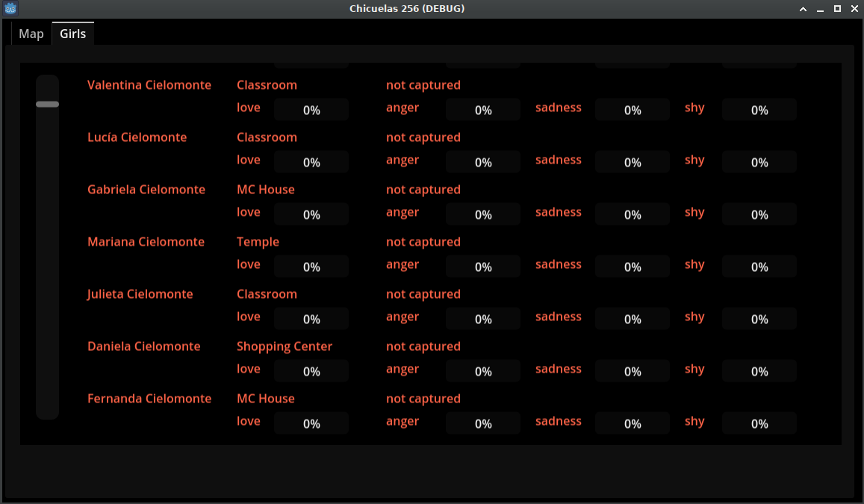The height and width of the screenshot is (504, 864).
Task: Click Julieta's not captured status
Action: click(x=423, y=294)
